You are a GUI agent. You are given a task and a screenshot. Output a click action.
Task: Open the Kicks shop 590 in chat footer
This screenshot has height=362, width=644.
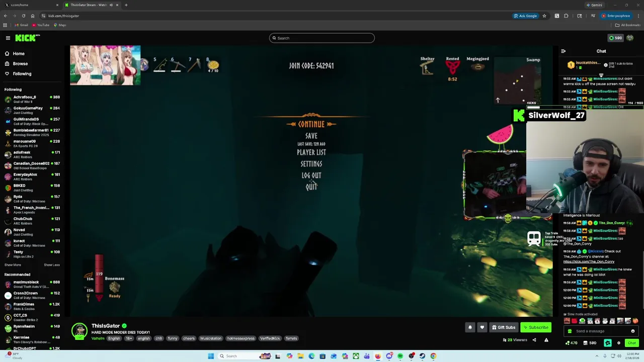point(590,343)
